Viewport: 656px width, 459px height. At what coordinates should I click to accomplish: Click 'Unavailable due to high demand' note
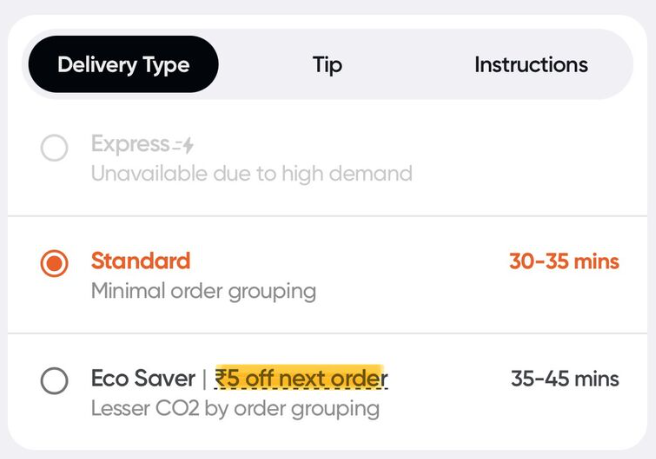point(251,173)
